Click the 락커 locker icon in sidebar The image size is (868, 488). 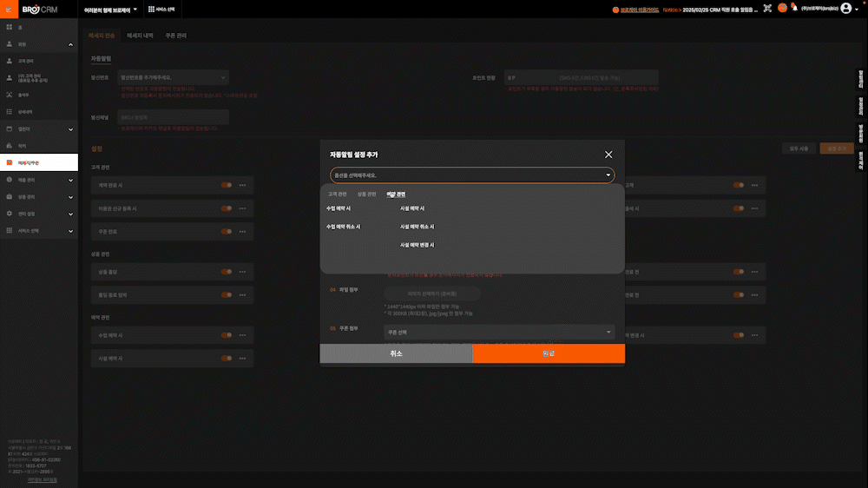coord(9,146)
